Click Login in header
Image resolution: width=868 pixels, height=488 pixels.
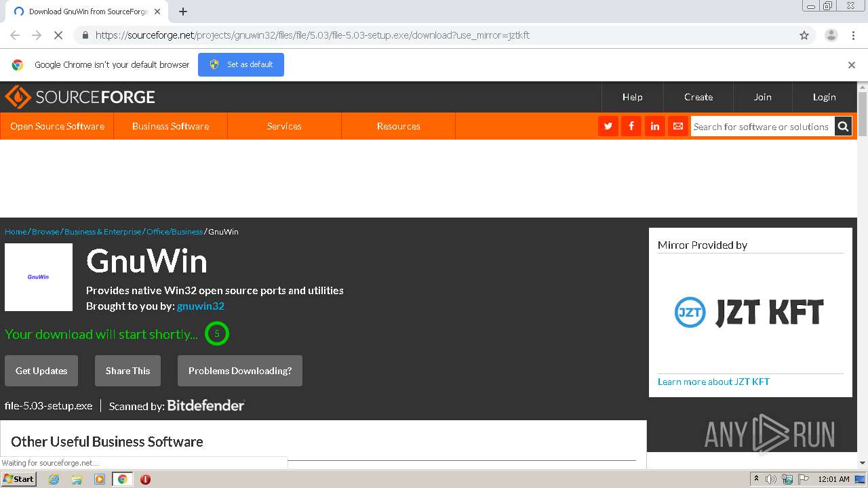[825, 97]
